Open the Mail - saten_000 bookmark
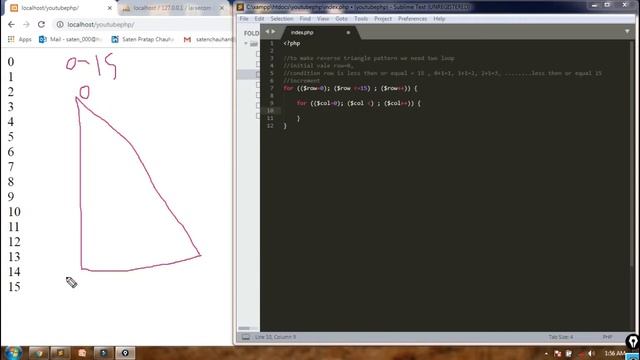This screenshot has height=360, width=640. point(70,39)
